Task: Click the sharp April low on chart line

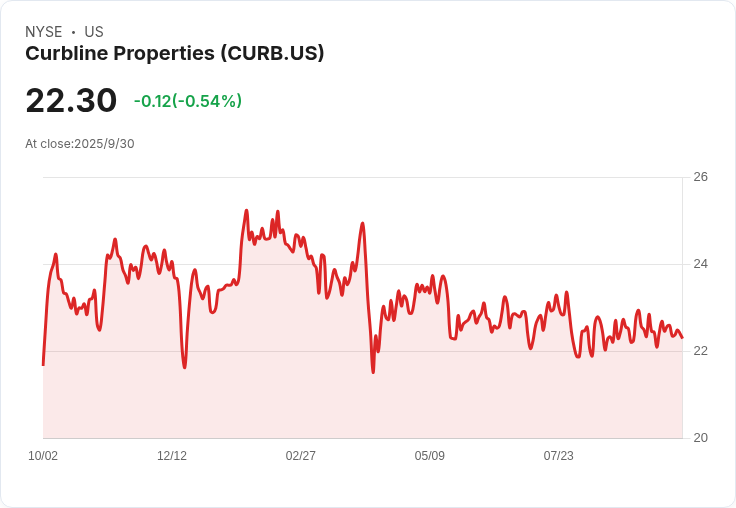Action: 373,372
